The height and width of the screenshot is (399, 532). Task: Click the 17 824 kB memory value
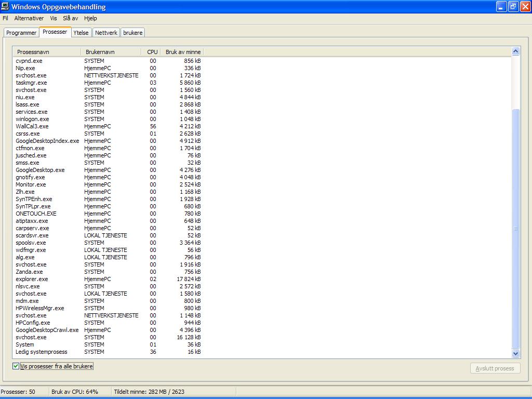(189, 279)
